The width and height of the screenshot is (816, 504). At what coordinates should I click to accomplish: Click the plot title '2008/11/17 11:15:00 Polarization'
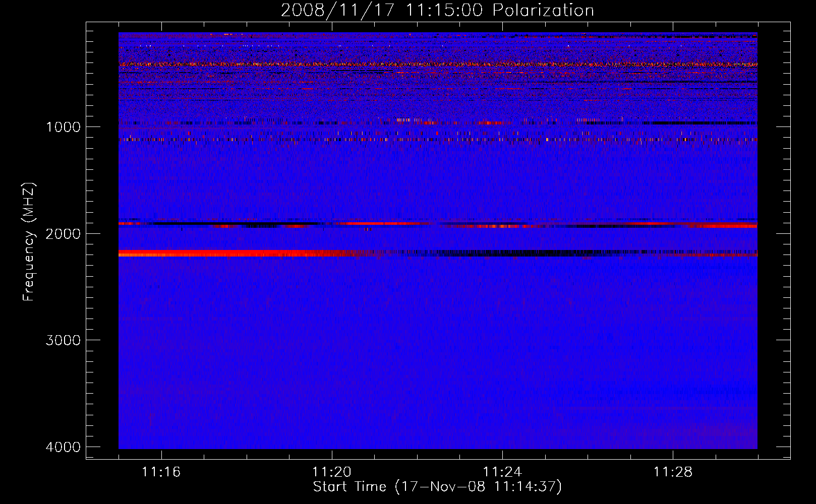[x=437, y=10]
